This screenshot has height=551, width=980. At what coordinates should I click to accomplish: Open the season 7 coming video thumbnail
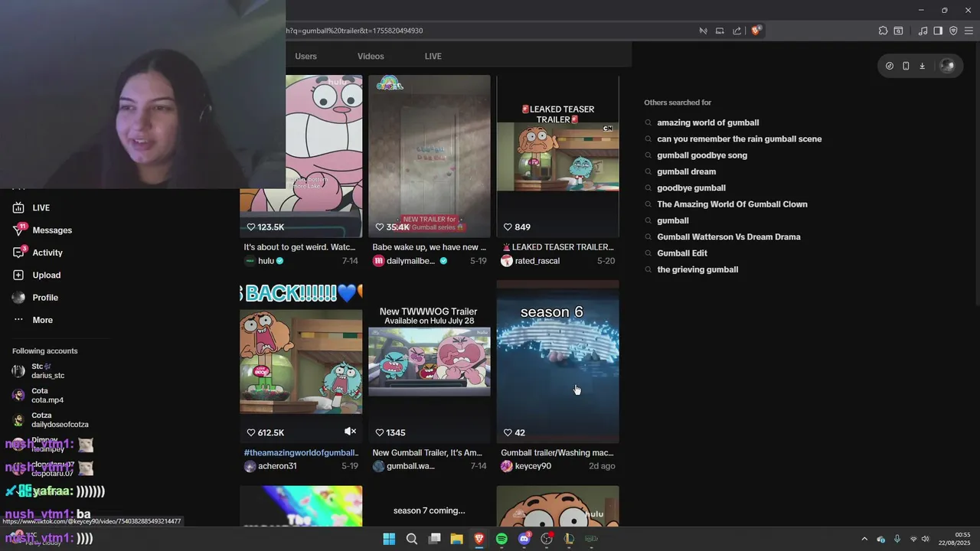[430, 507]
